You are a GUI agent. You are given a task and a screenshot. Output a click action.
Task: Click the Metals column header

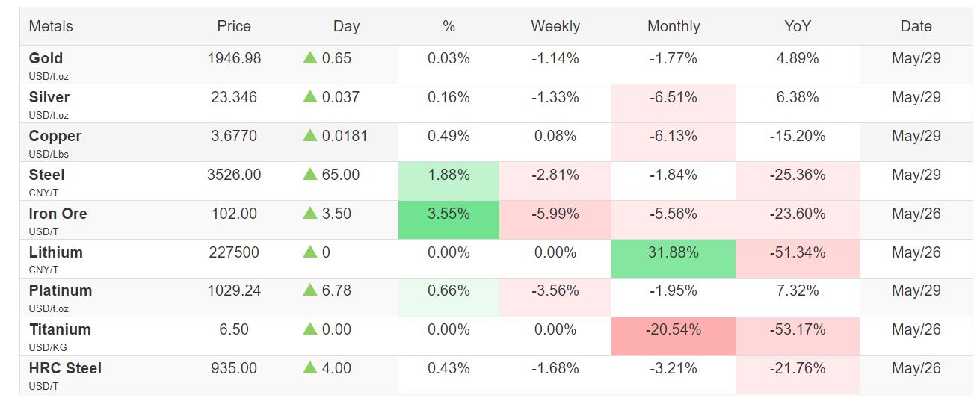pyautogui.click(x=51, y=26)
